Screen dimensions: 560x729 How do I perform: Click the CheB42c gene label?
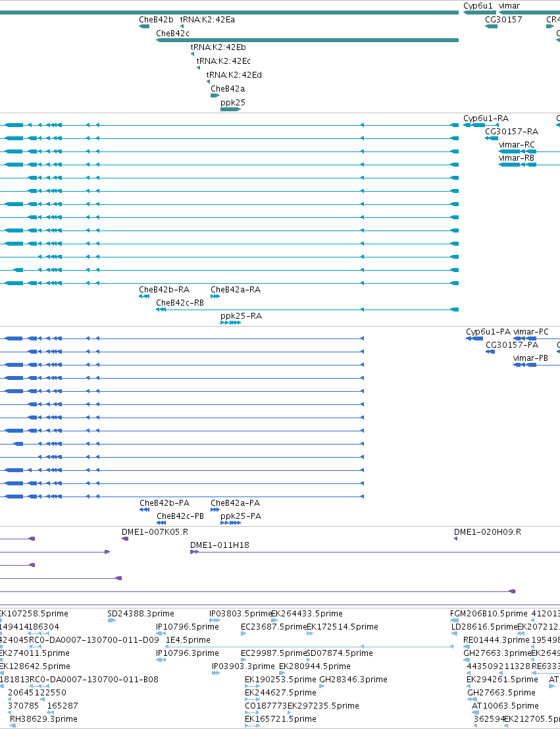(173, 34)
